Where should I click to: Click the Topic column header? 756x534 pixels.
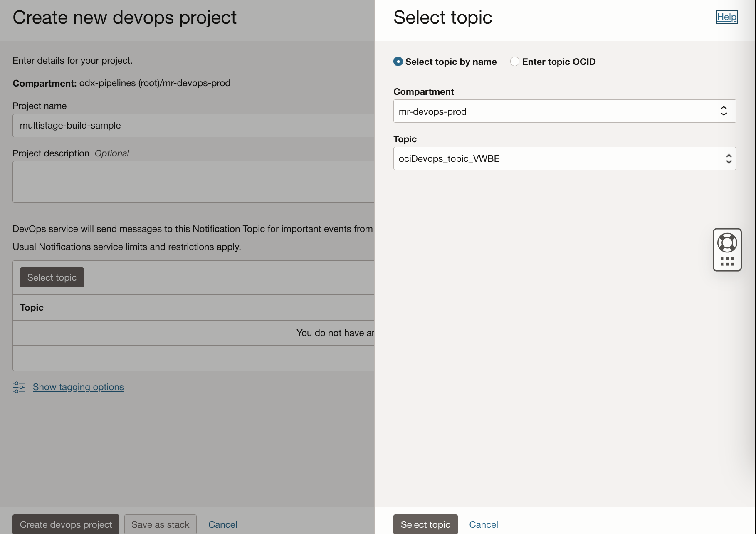(x=32, y=308)
